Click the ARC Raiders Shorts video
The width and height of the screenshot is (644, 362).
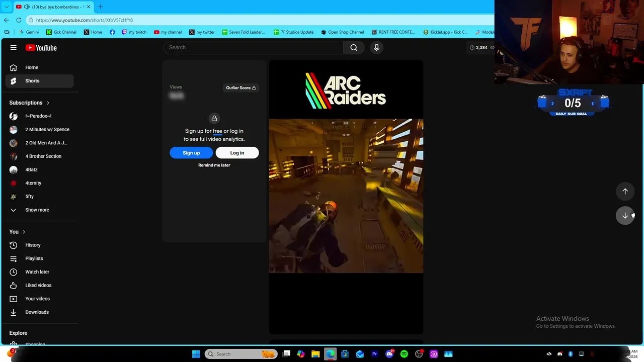[x=346, y=197]
